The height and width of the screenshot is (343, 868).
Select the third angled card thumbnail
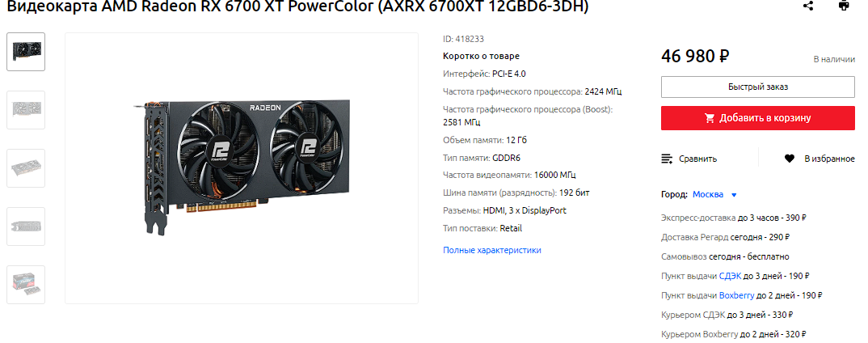click(x=26, y=168)
